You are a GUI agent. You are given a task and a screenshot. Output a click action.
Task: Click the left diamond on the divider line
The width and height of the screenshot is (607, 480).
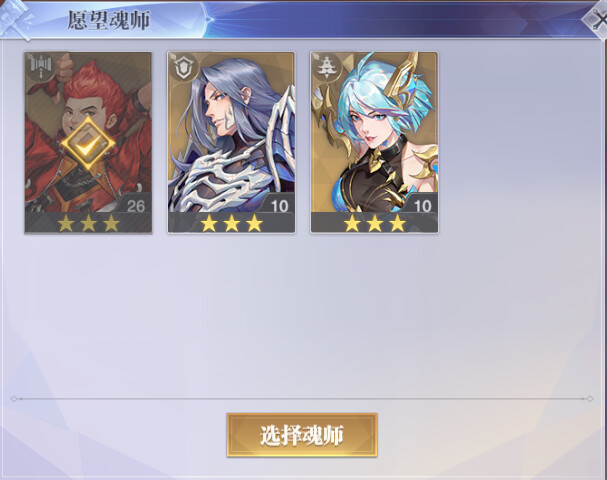[x=14, y=399]
